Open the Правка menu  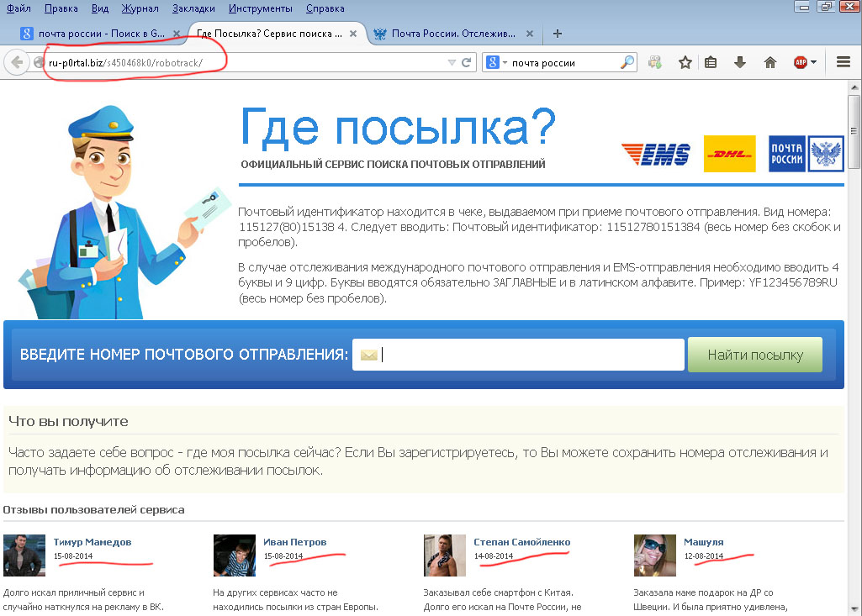[x=61, y=8]
